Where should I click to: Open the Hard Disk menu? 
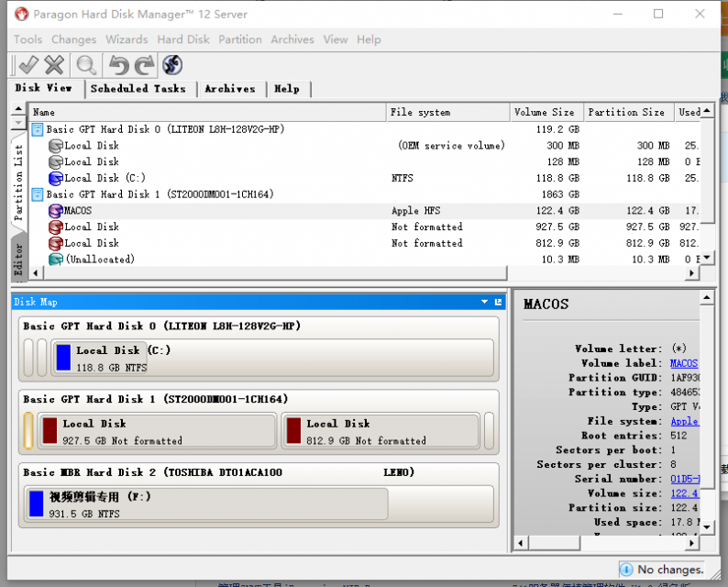tap(183, 39)
